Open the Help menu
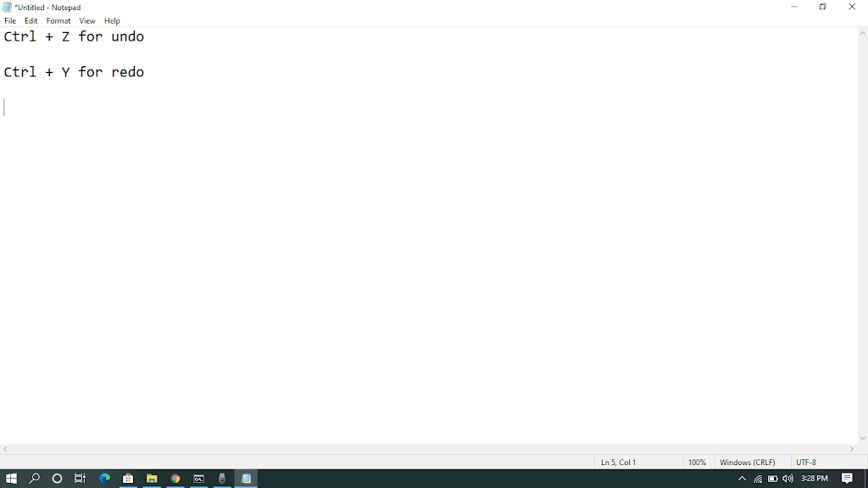868x488 pixels. (112, 20)
